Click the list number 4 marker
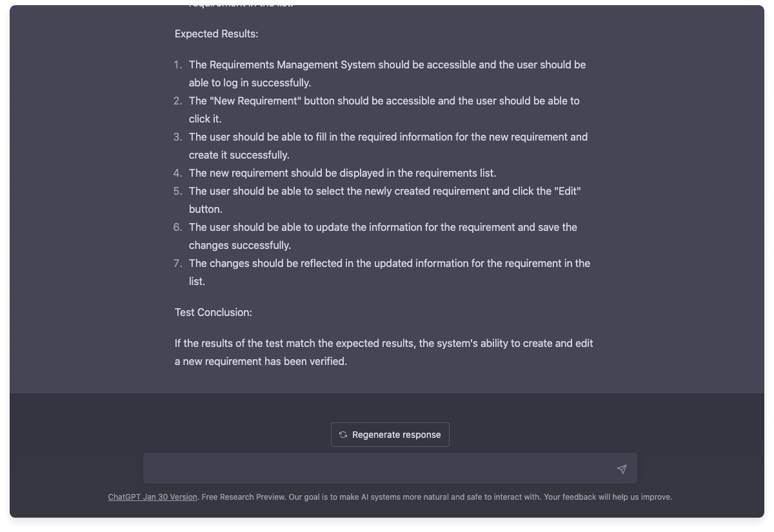Screen dimensions: 774x532 coord(178,173)
